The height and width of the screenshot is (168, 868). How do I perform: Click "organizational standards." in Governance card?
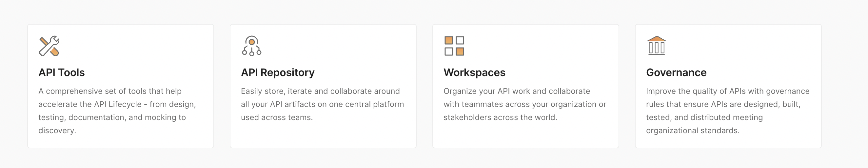tap(692, 131)
